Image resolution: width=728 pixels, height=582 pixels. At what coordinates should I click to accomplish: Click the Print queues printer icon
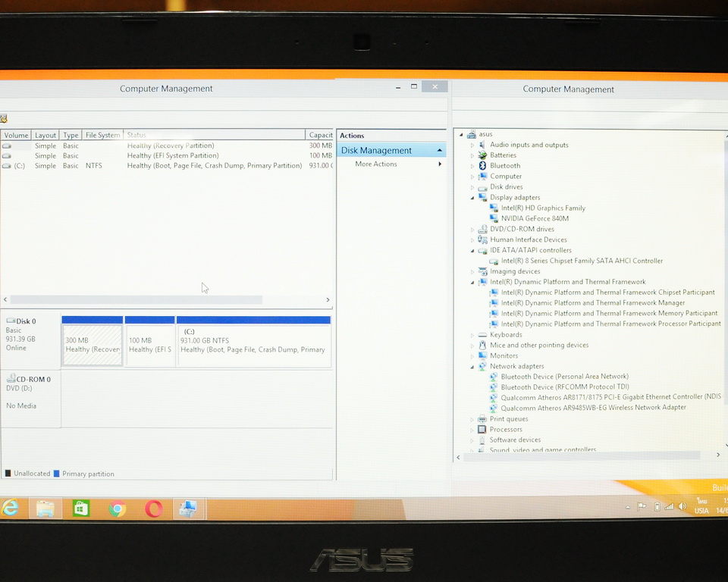point(482,418)
